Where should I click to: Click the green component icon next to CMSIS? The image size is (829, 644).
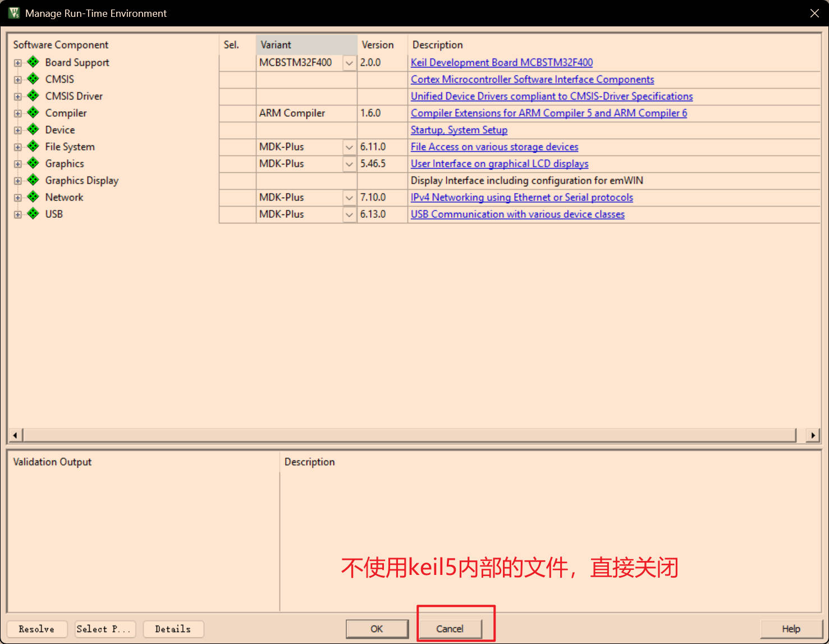click(33, 79)
